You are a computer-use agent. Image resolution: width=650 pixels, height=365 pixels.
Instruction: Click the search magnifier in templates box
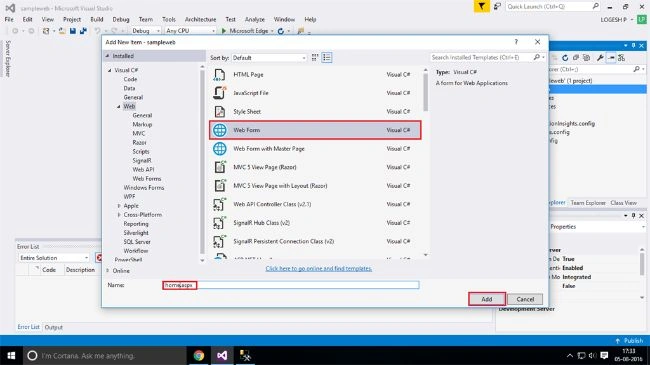tap(537, 57)
